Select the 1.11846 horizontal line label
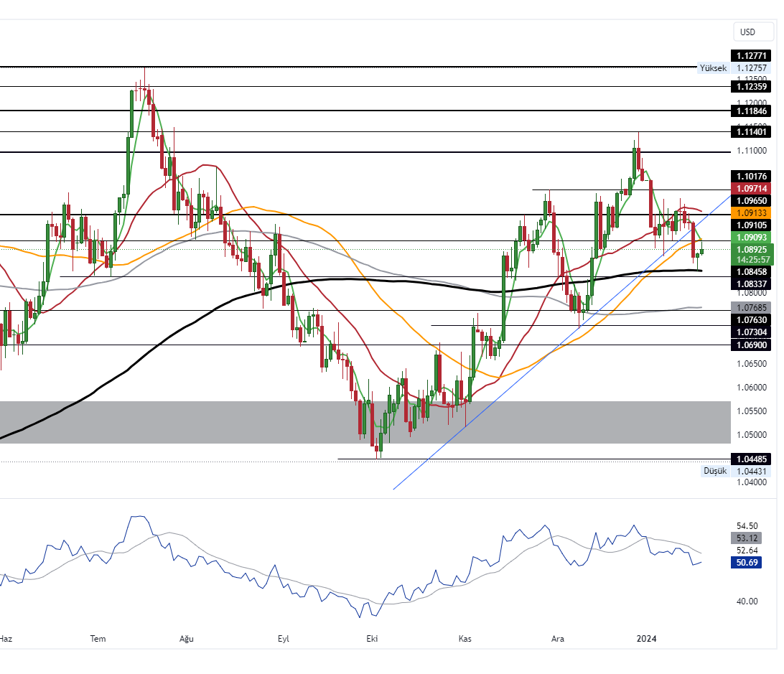The height and width of the screenshot is (674, 784). point(751,111)
